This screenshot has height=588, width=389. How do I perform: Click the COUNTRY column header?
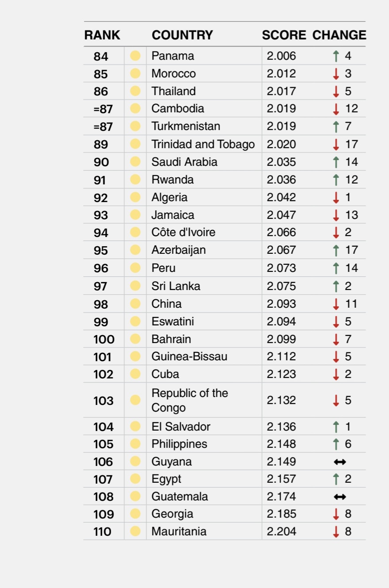pos(182,35)
